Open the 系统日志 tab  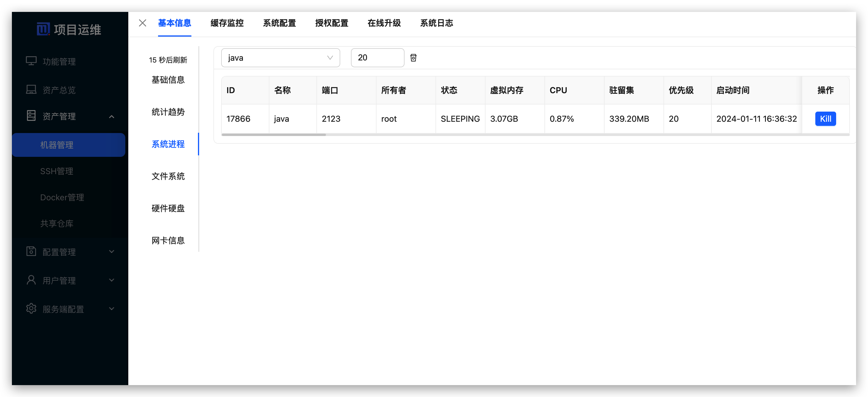(437, 23)
